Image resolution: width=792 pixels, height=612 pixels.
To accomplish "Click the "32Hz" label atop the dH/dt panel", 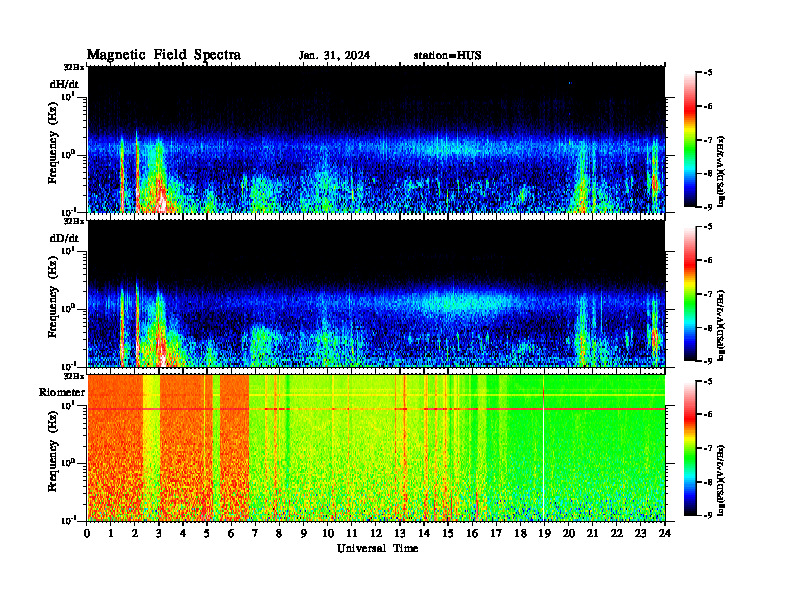I will [x=74, y=67].
